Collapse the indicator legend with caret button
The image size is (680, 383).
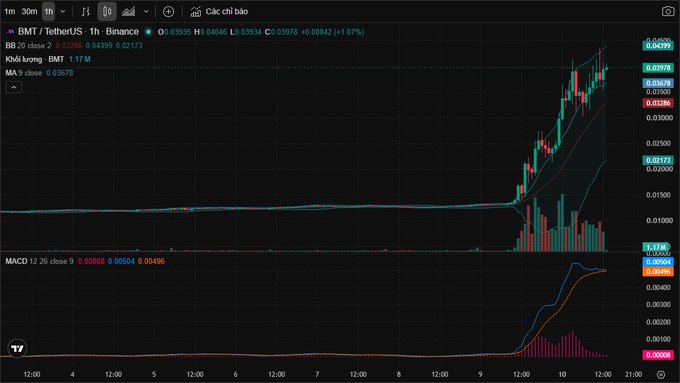14,87
